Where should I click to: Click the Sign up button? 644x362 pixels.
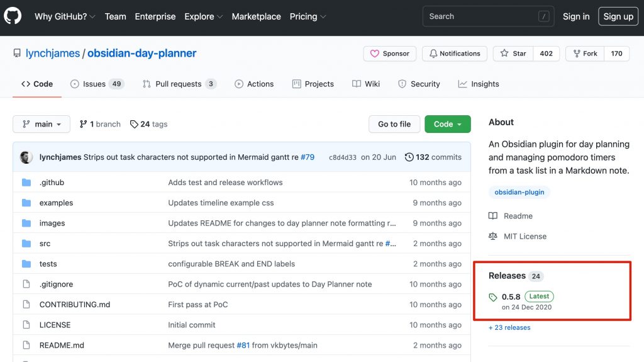click(618, 16)
